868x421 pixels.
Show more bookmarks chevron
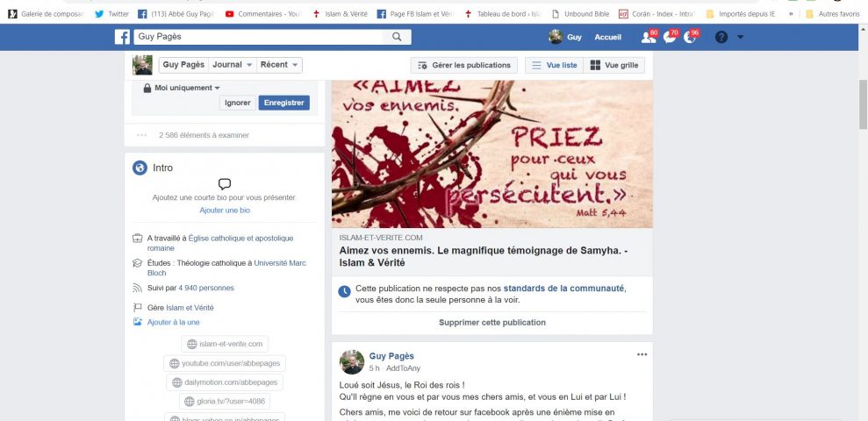[x=791, y=14]
